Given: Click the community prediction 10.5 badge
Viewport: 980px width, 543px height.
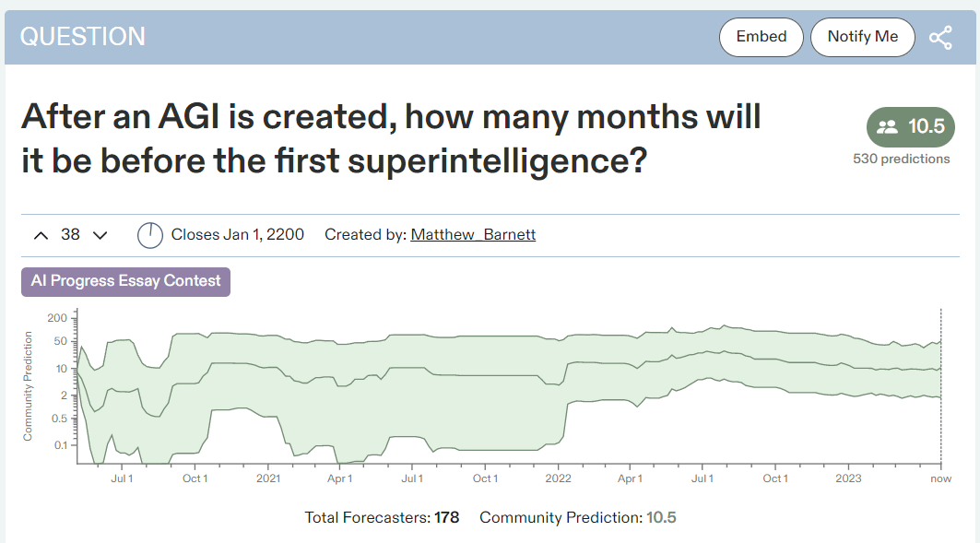Looking at the screenshot, I should tap(911, 127).
